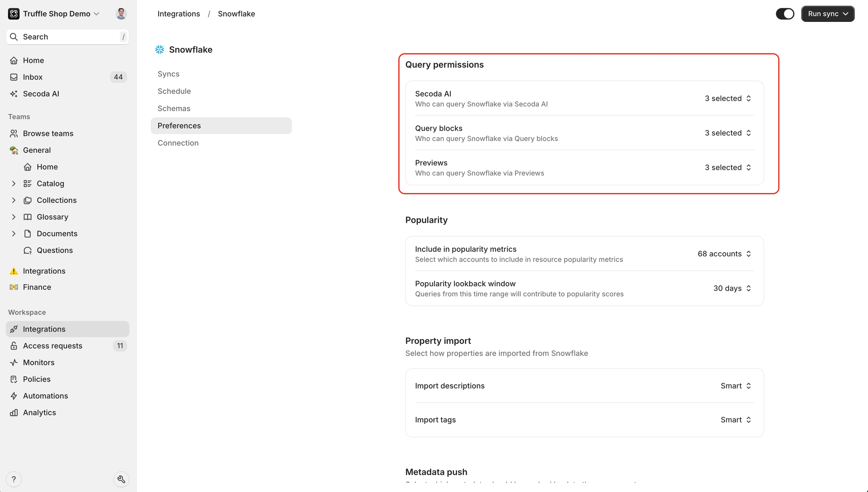Click the user profile avatar
The image size is (868, 492).
point(121,14)
